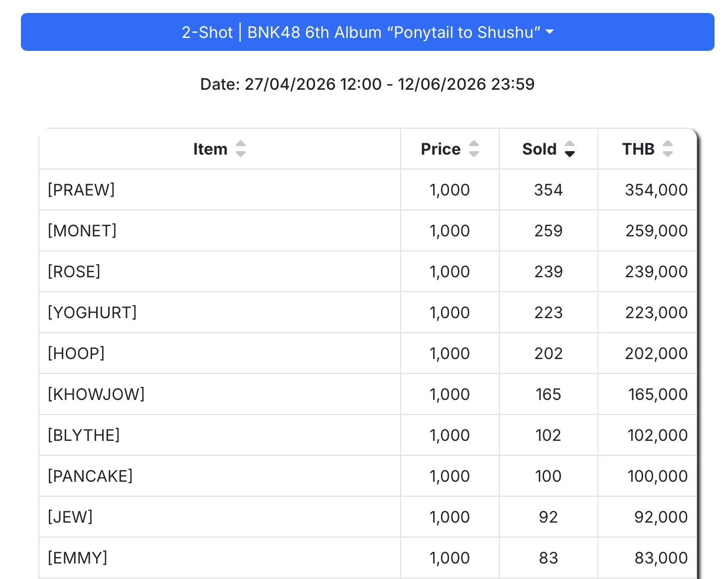Click the Sold column header label
728x579 pixels.
pyautogui.click(x=539, y=149)
